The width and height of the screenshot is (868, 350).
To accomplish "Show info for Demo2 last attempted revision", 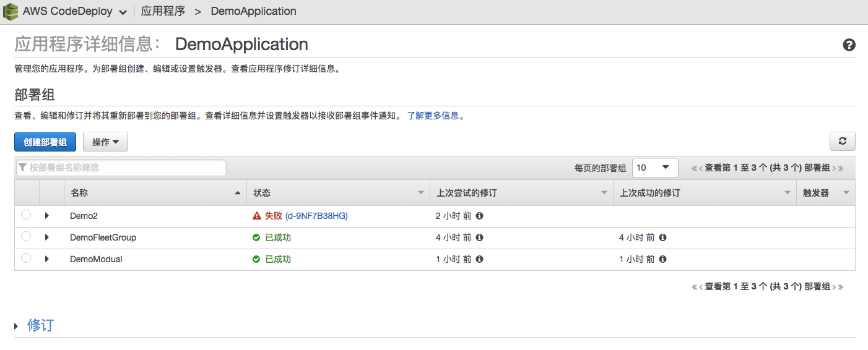I will coord(479,216).
